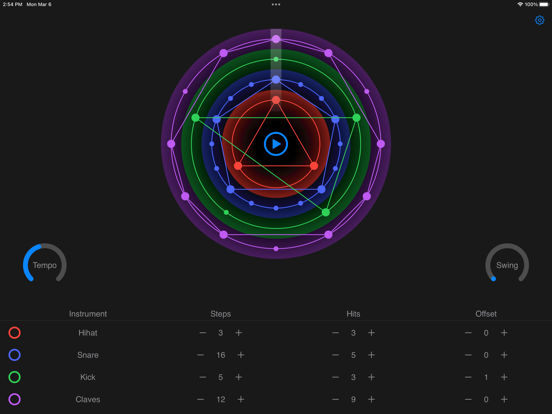Select the Snare instrument name

pyautogui.click(x=88, y=355)
